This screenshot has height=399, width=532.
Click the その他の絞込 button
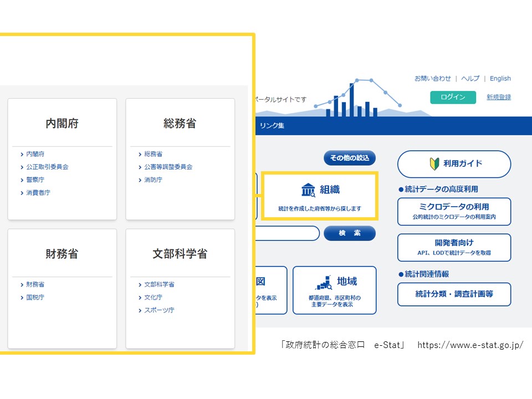[350, 158]
